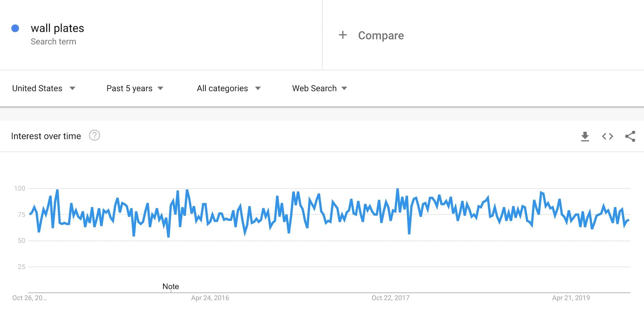This screenshot has height=310, width=644.
Task: Open the Interest over time help icon
Action: (94, 136)
